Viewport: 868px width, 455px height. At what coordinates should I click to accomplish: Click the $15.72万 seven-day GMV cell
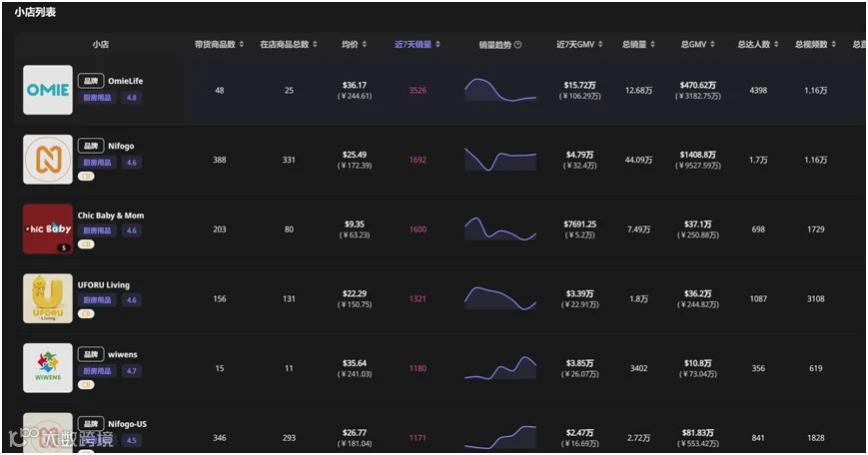point(579,90)
